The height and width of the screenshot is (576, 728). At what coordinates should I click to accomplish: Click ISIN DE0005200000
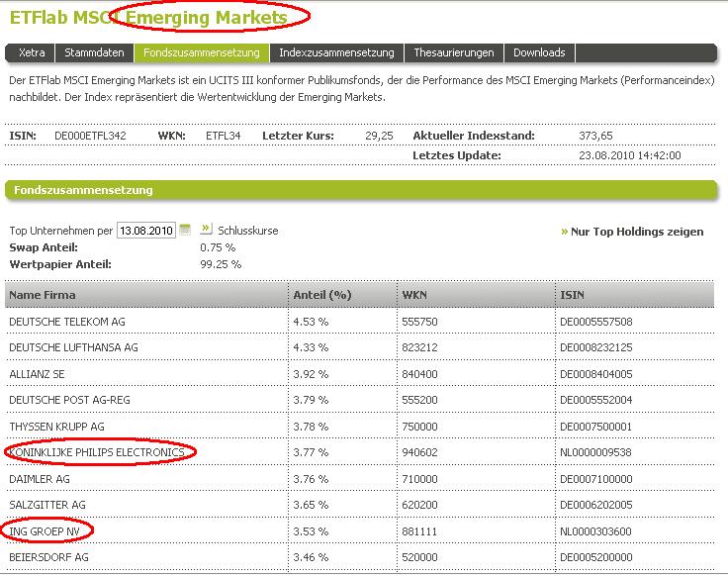(596, 557)
